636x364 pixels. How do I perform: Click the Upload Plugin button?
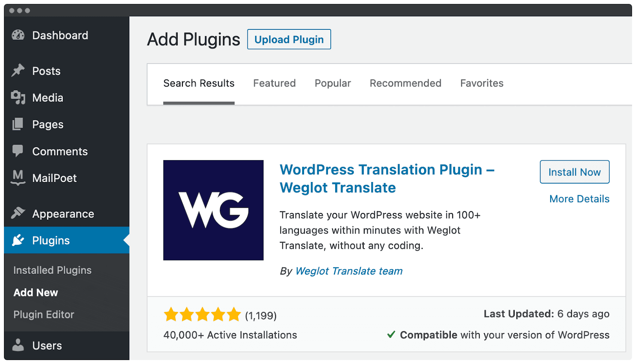[x=289, y=39]
